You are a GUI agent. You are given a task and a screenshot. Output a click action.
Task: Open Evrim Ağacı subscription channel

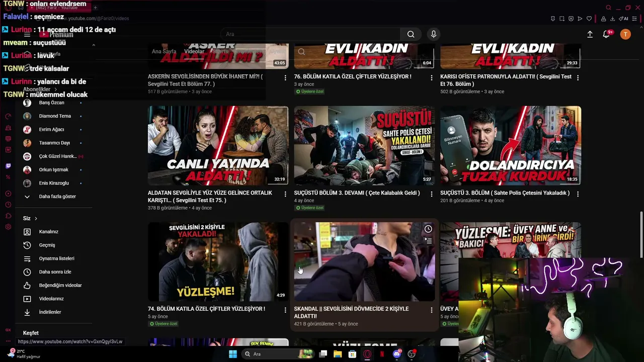pos(54,130)
